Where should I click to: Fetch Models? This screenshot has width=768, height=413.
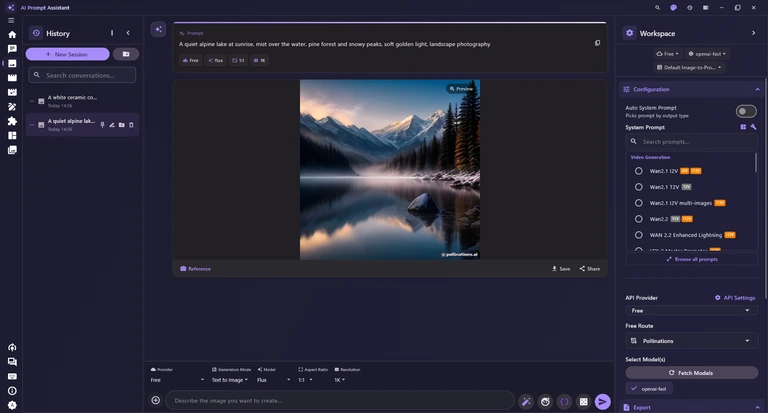[x=692, y=373]
